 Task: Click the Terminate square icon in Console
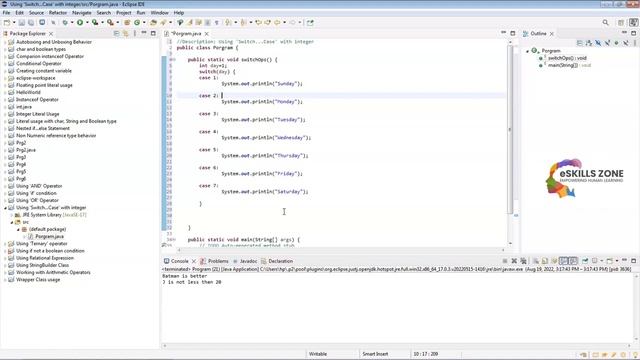(x=505, y=261)
